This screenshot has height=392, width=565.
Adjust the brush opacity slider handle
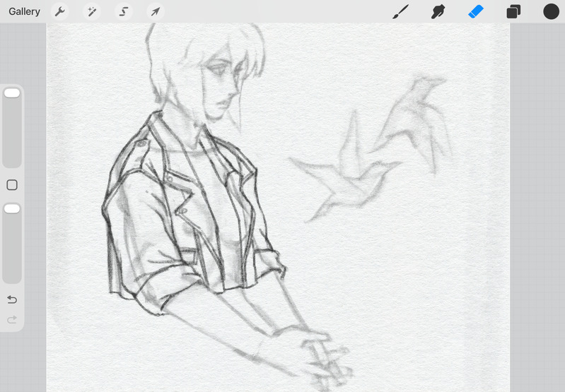coord(12,209)
